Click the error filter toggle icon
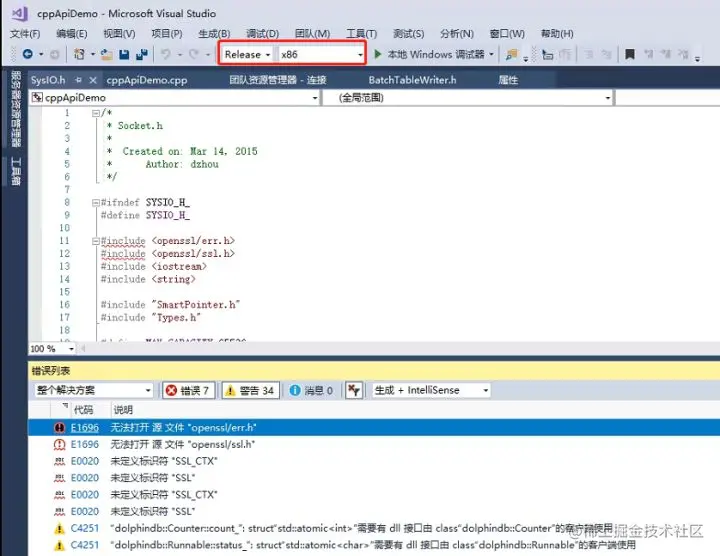This screenshot has width=720, height=556. coord(354,390)
